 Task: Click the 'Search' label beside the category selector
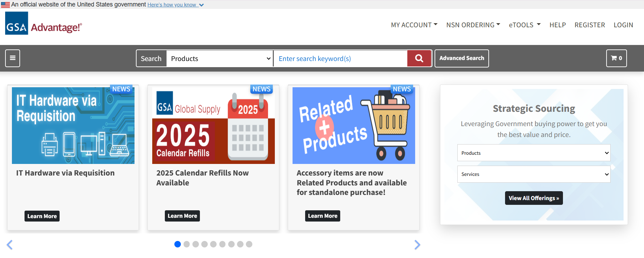pos(151,58)
